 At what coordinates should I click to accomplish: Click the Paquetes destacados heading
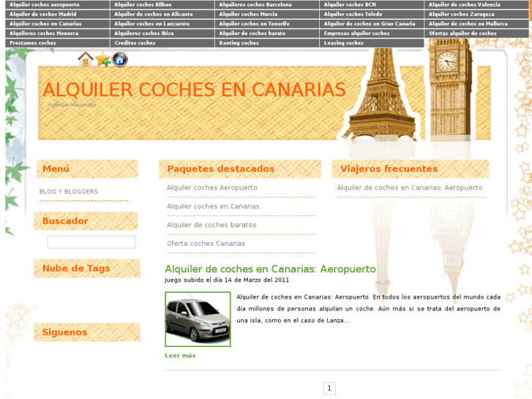220,169
